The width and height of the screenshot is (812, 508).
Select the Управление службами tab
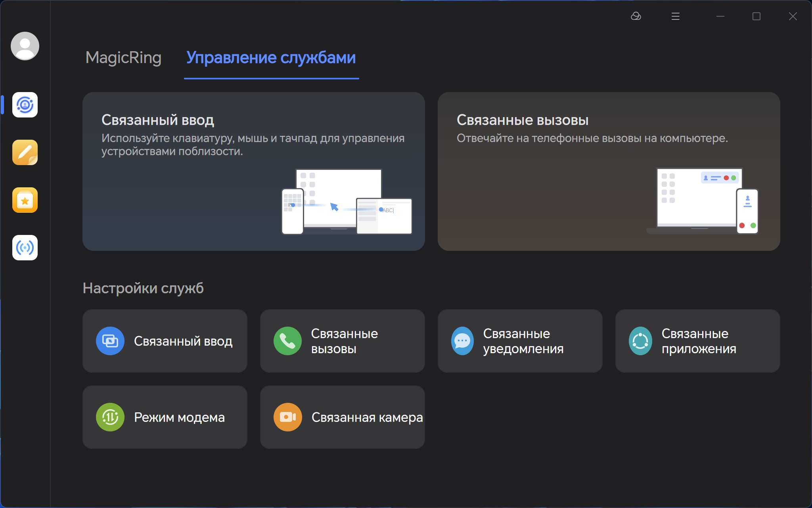point(271,58)
